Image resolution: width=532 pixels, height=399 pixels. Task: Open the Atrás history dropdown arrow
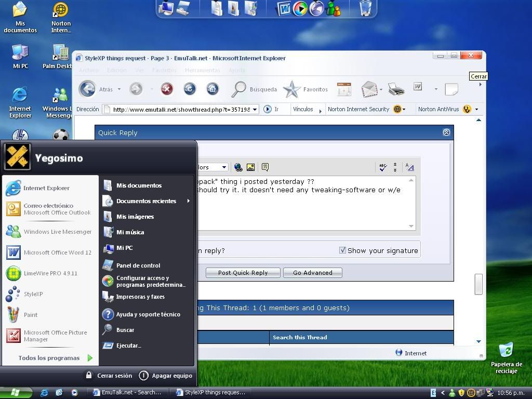[x=119, y=89]
